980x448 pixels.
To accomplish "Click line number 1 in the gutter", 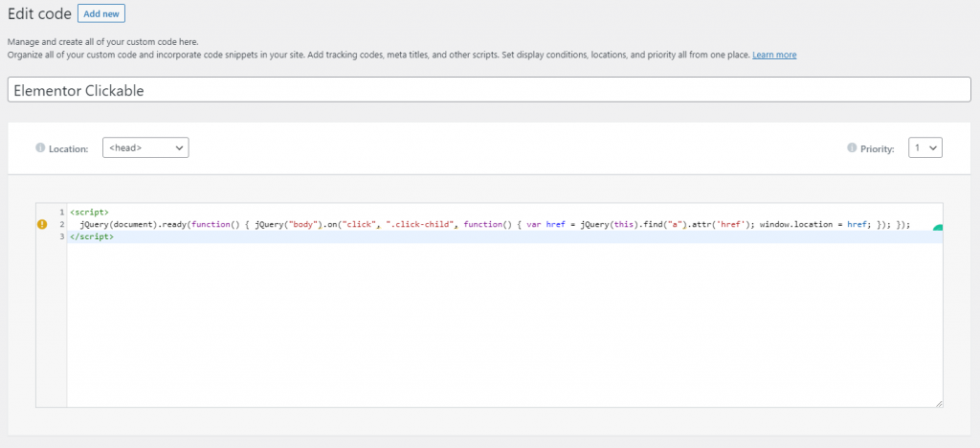I will (x=61, y=213).
